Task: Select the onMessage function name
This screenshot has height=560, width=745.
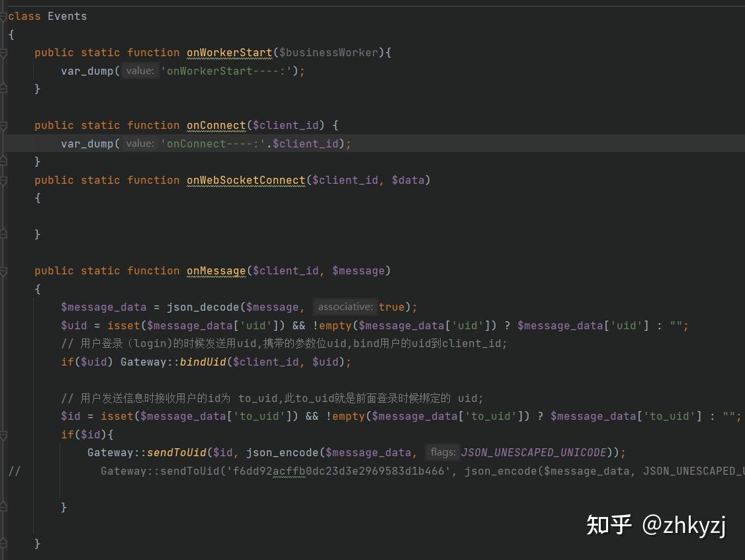Action: 216,270
